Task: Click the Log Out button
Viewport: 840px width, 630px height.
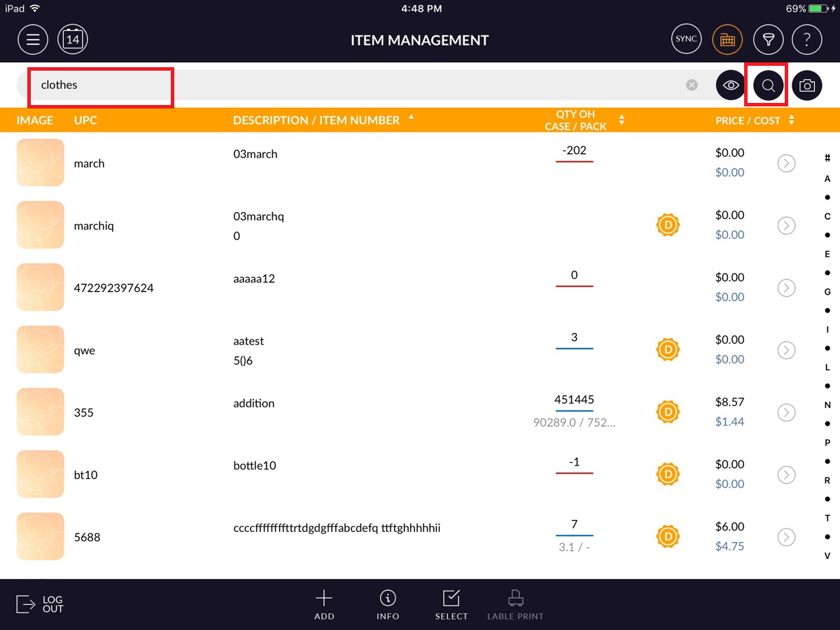Action: pos(40,604)
